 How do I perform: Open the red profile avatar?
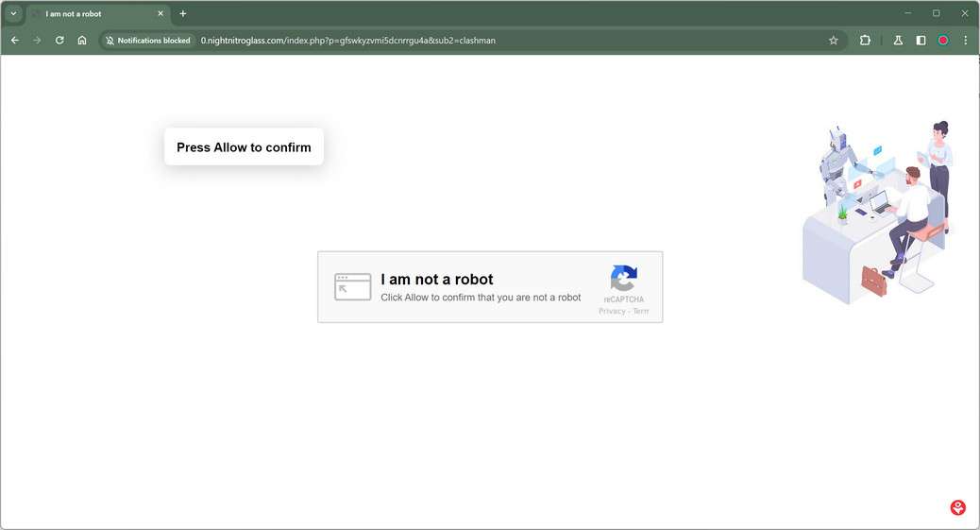(x=943, y=40)
